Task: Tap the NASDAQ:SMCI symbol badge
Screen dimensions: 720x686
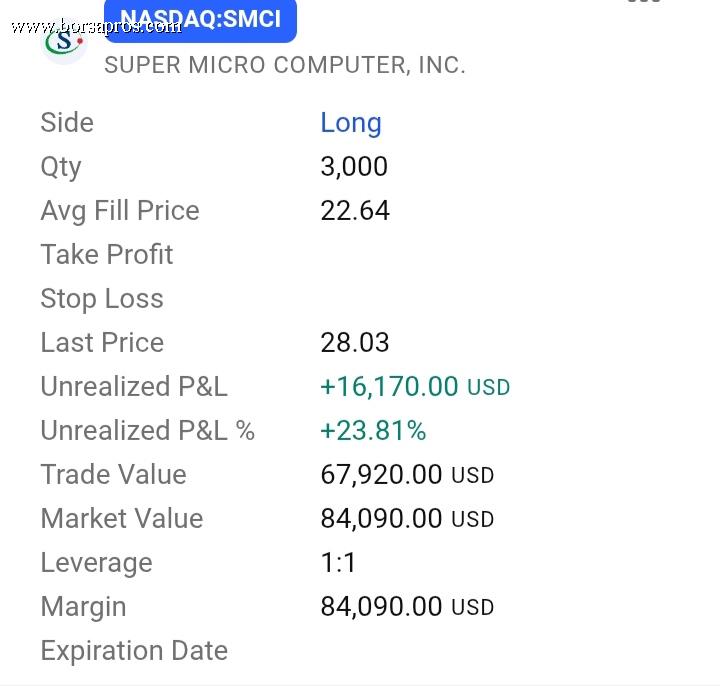Action: pos(200,20)
